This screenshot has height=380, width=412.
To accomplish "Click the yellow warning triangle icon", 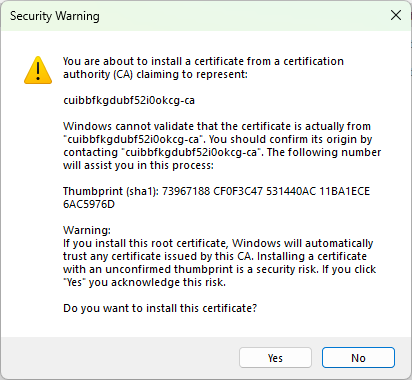I will click(38, 70).
